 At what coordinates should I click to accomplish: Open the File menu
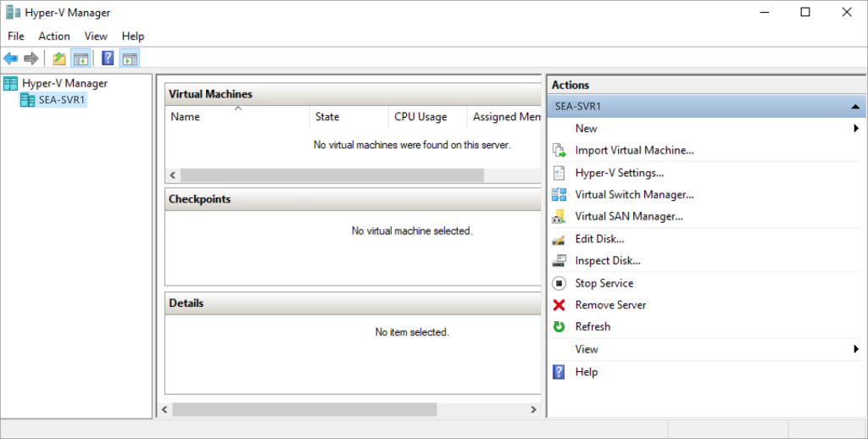[x=15, y=36]
